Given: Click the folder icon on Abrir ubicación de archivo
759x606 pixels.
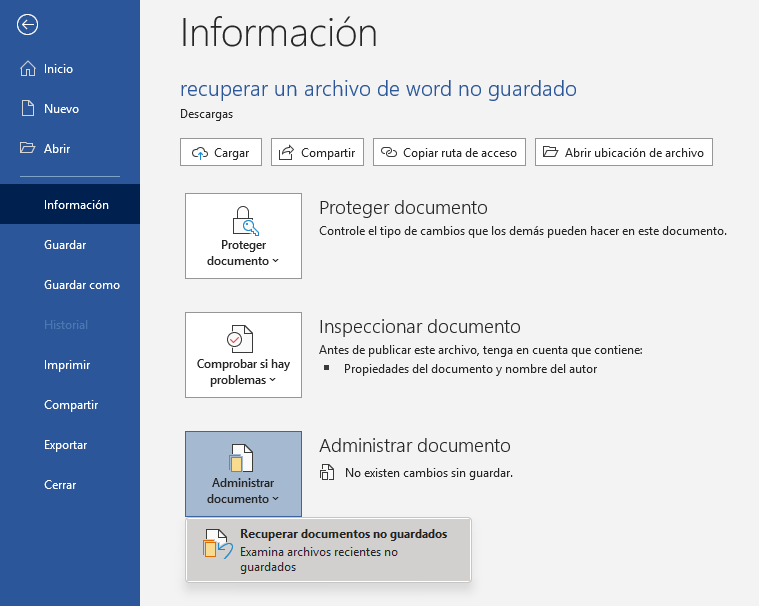Looking at the screenshot, I should coord(550,152).
